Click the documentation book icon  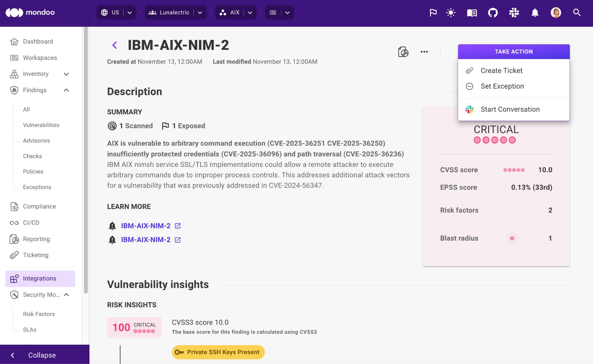point(472,12)
